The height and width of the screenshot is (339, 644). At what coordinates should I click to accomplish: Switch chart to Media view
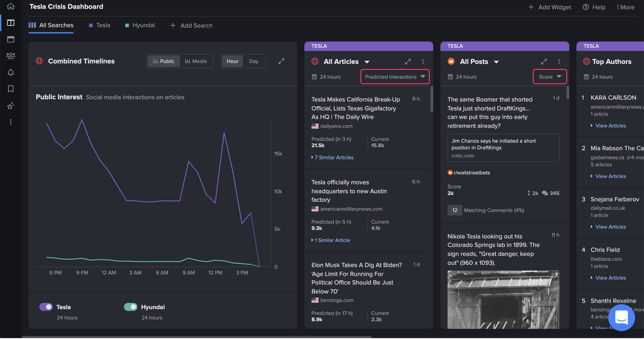[x=196, y=61]
